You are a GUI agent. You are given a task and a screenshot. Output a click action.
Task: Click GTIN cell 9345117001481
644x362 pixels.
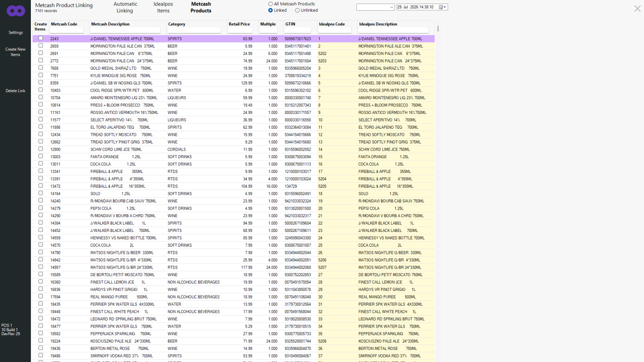298,46
